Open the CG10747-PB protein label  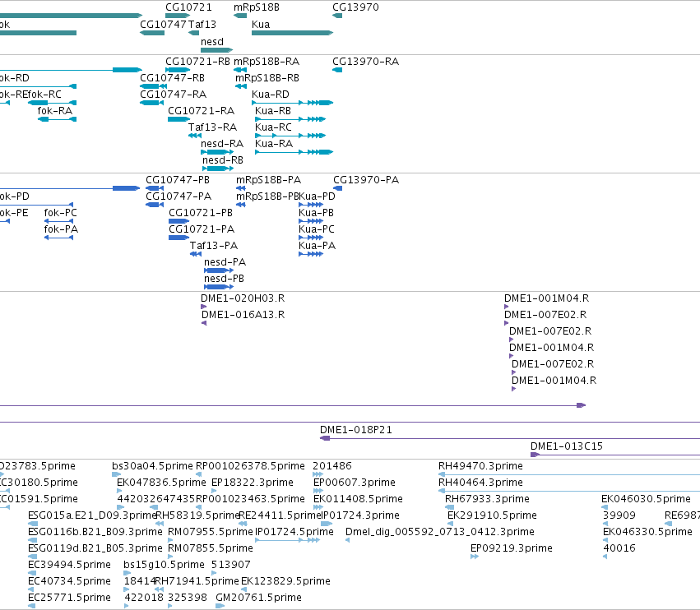click(x=178, y=180)
